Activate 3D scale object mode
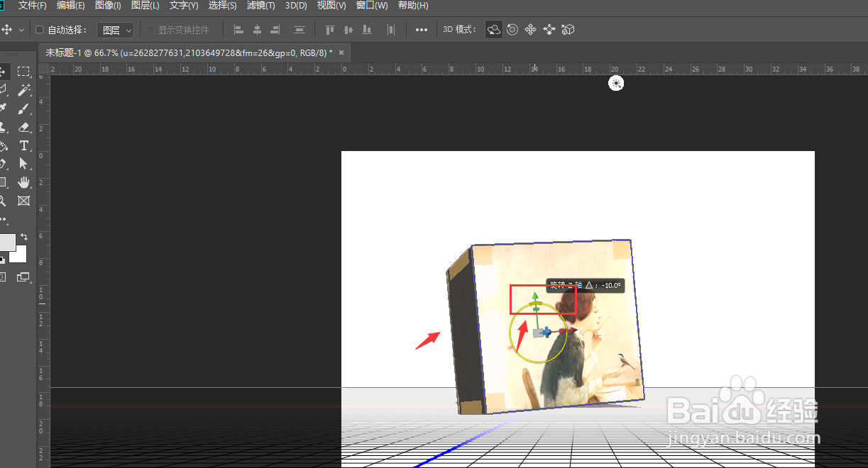 click(x=567, y=30)
